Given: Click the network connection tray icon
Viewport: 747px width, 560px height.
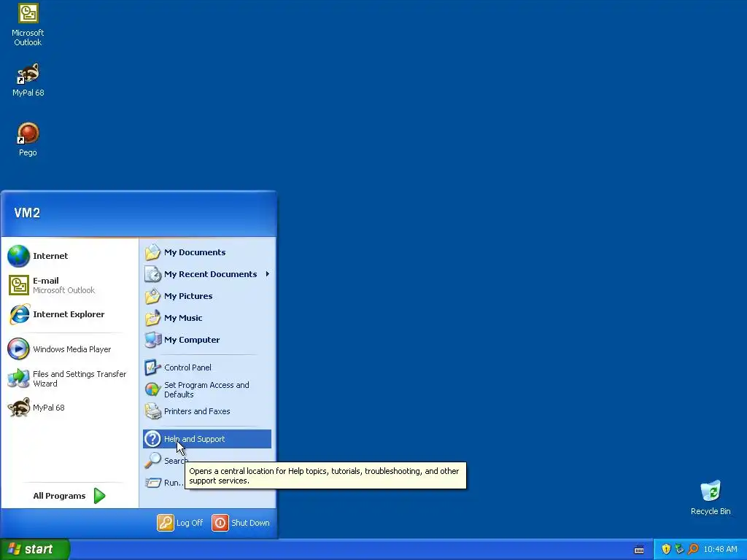Looking at the screenshot, I should point(679,549).
